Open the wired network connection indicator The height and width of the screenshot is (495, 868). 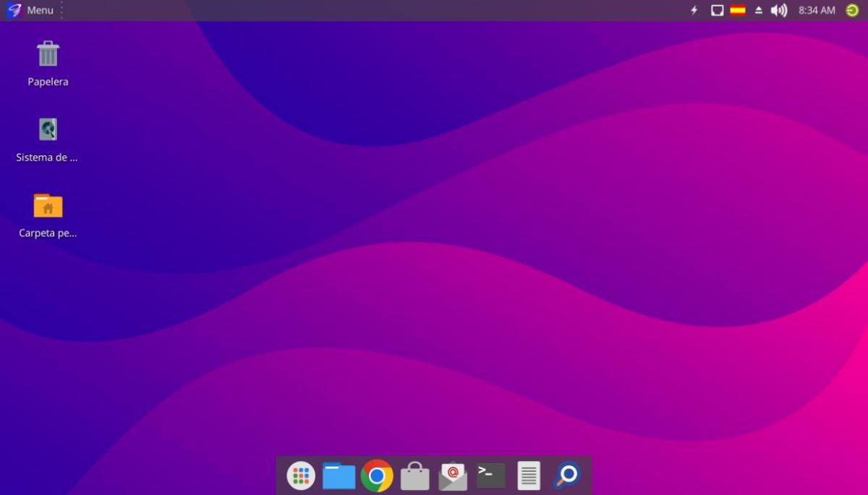(717, 10)
